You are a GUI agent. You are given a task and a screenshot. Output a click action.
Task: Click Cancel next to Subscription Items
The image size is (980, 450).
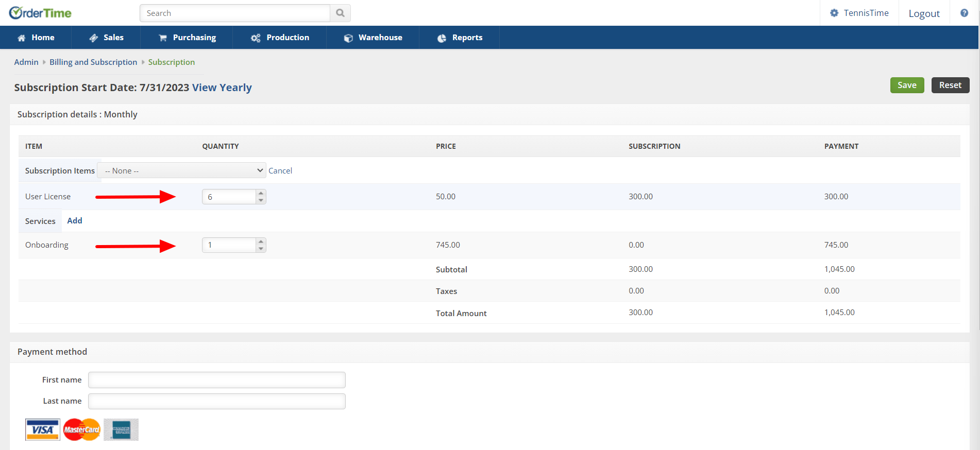click(x=280, y=170)
